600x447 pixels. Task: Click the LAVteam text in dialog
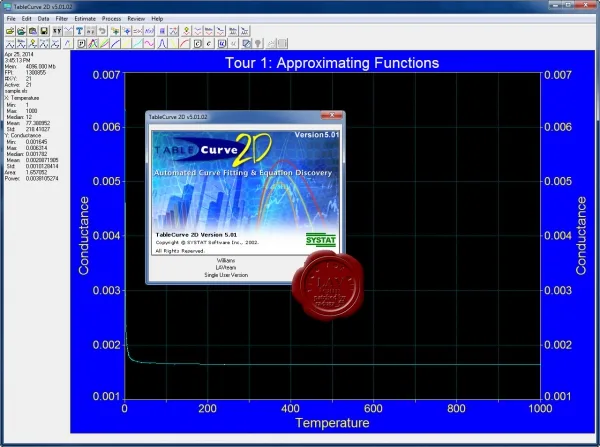tap(226, 268)
